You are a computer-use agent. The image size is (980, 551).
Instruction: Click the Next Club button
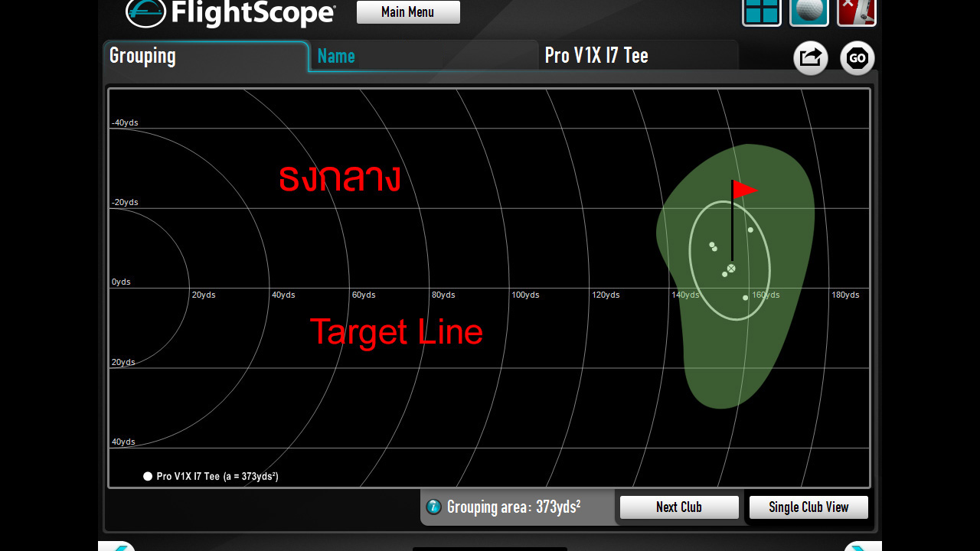(679, 507)
